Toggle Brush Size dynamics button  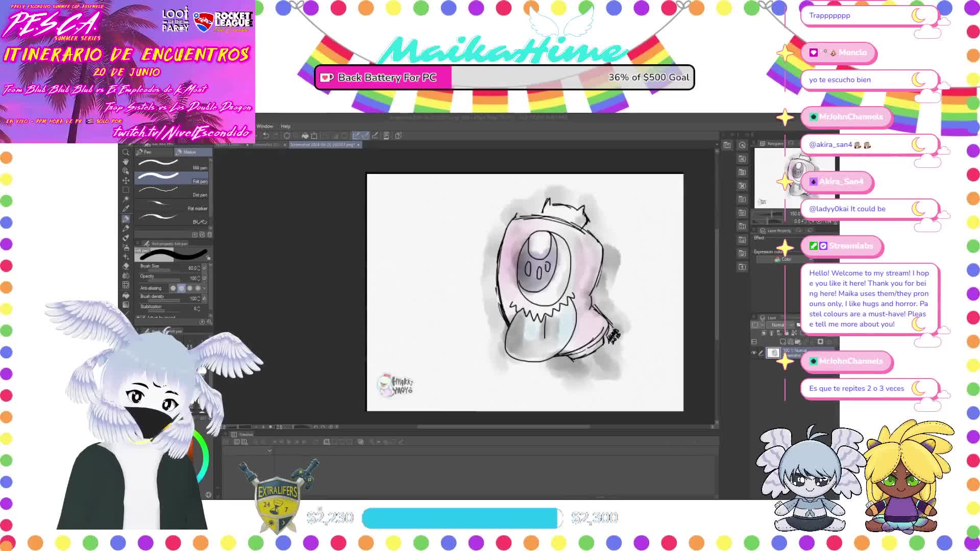[x=205, y=268]
